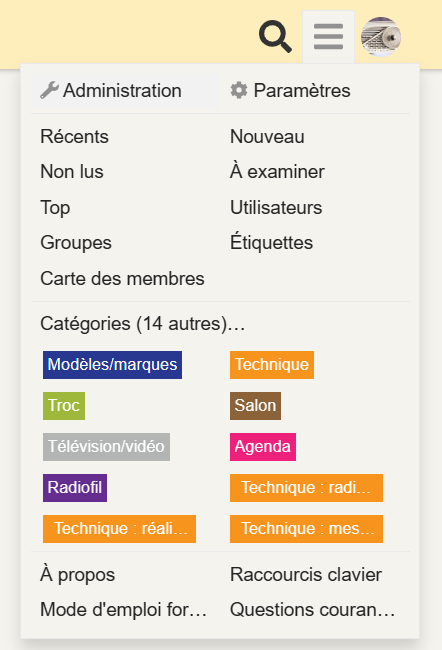View the Utilisateurs list
The height and width of the screenshot is (650, 442).
click(x=276, y=207)
